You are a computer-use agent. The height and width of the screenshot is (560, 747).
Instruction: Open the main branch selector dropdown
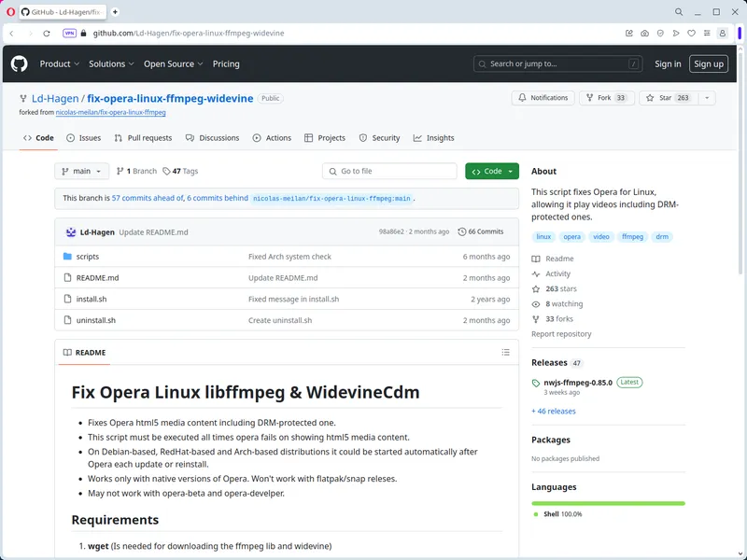(80, 171)
